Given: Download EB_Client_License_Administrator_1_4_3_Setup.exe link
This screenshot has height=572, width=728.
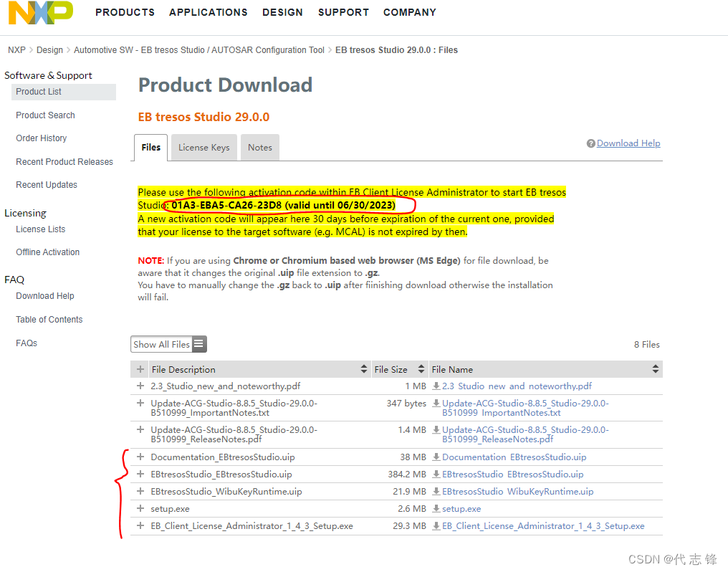Looking at the screenshot, I should pos(543,525).
